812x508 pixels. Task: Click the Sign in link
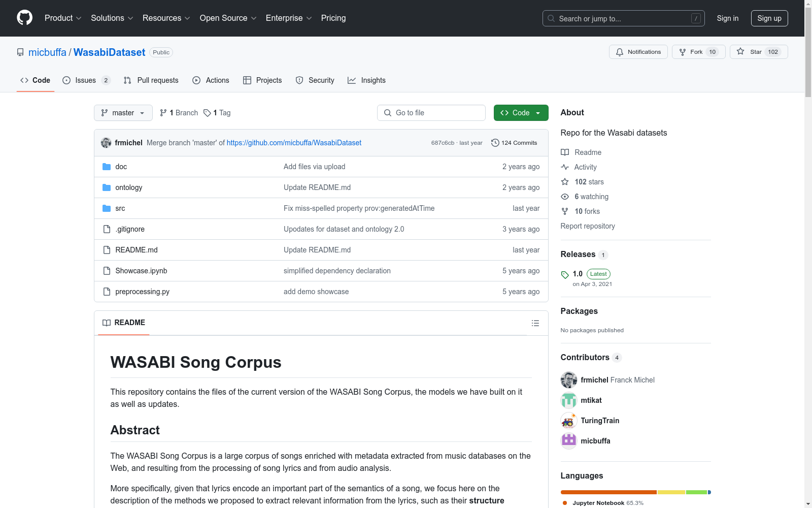coord(728,18)
